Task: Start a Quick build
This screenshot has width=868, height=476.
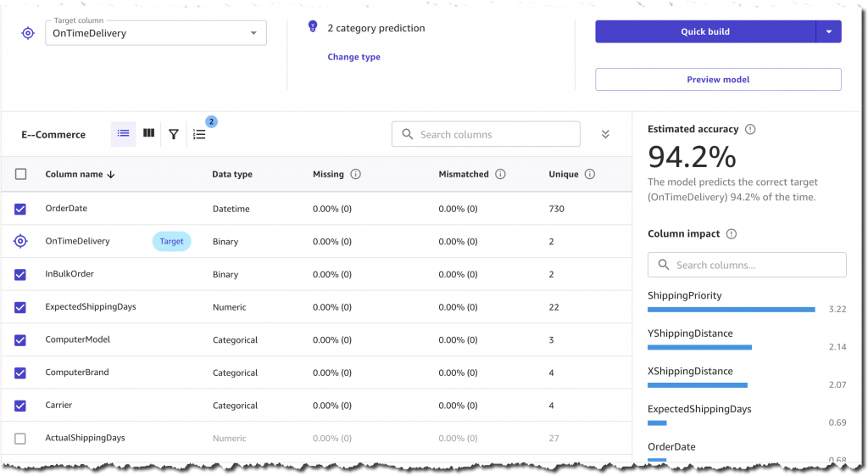Action: [705, 31]
